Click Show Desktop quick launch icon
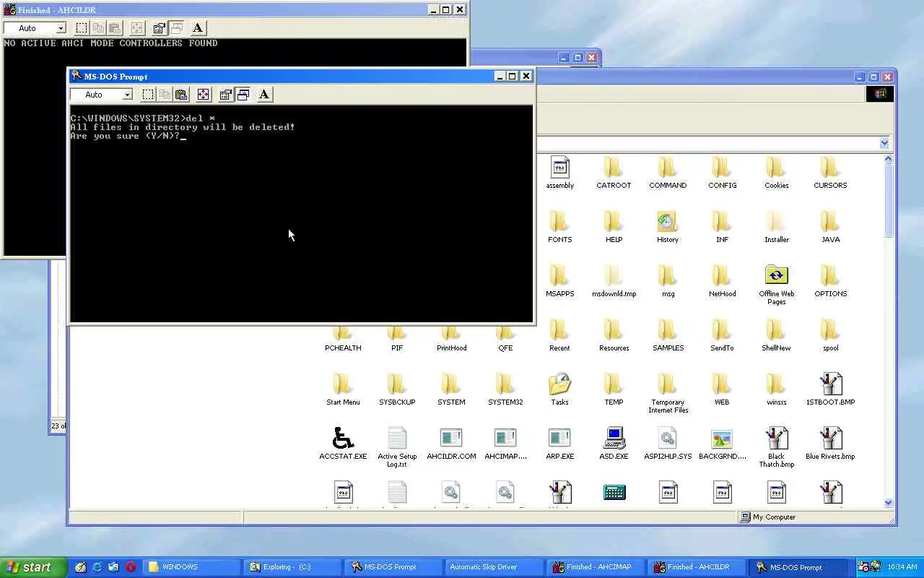 [81, 567]
